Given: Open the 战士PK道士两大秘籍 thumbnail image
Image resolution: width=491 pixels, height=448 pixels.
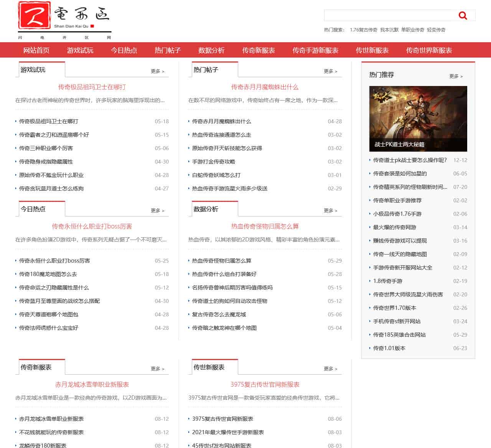Looking at the screenshot, I should click(x=418, y=119).
